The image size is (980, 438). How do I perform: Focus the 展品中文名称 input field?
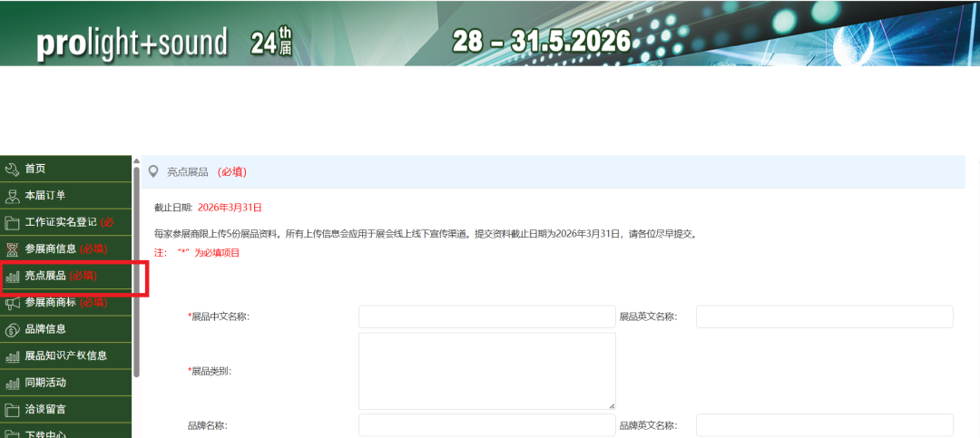(487, 316)
